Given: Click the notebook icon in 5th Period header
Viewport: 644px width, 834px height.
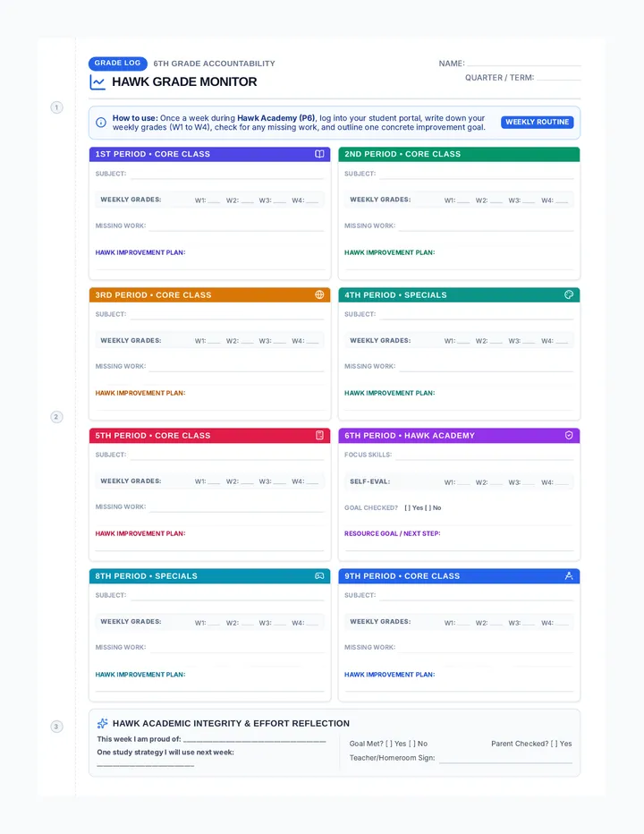Looking at the screenshot, I should point(319,435).
